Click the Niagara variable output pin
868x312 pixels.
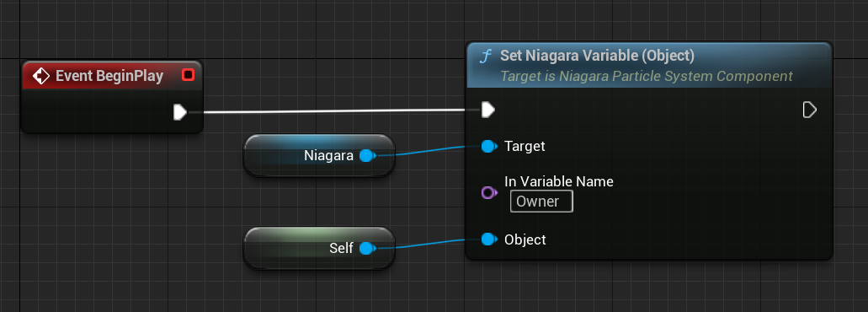(367, 156)
